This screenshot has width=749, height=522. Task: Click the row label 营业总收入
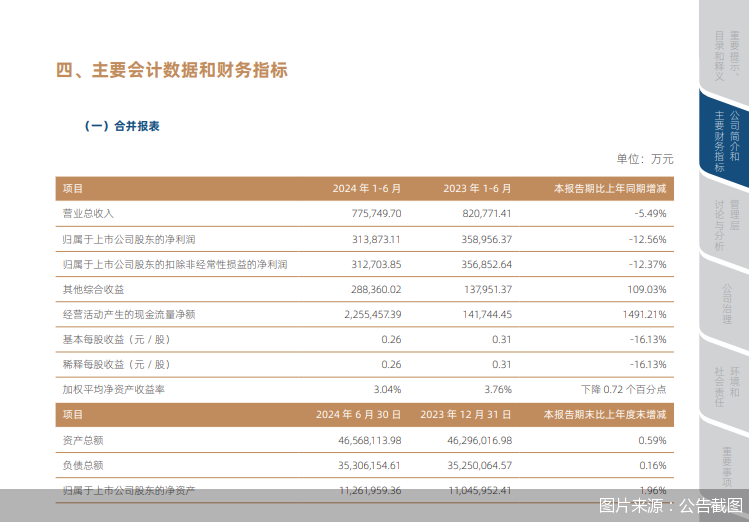[x=88, y=213]
